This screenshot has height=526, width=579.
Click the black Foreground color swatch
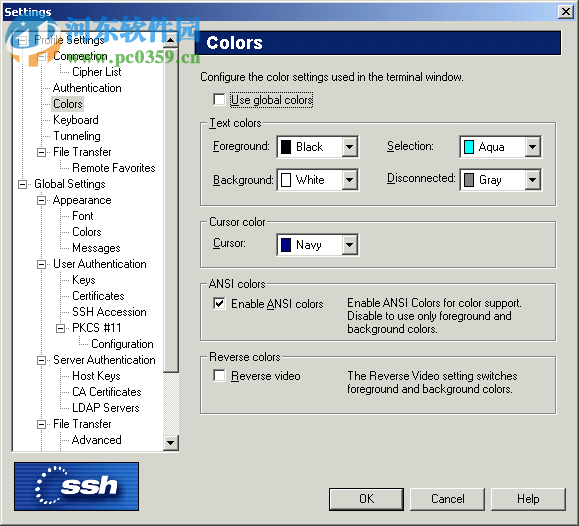coord(286,147)
